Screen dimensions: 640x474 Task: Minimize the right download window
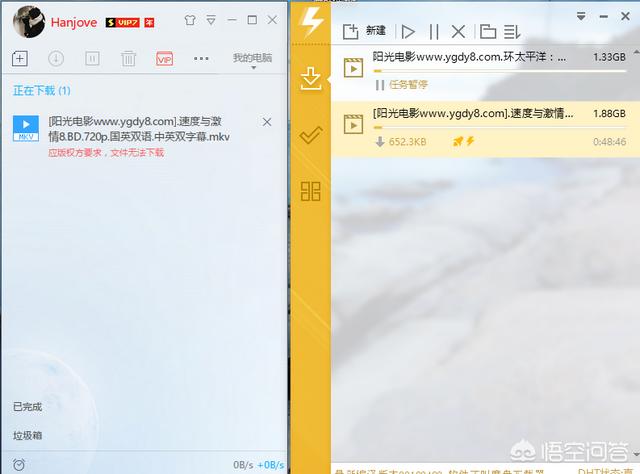pos(604,17)
